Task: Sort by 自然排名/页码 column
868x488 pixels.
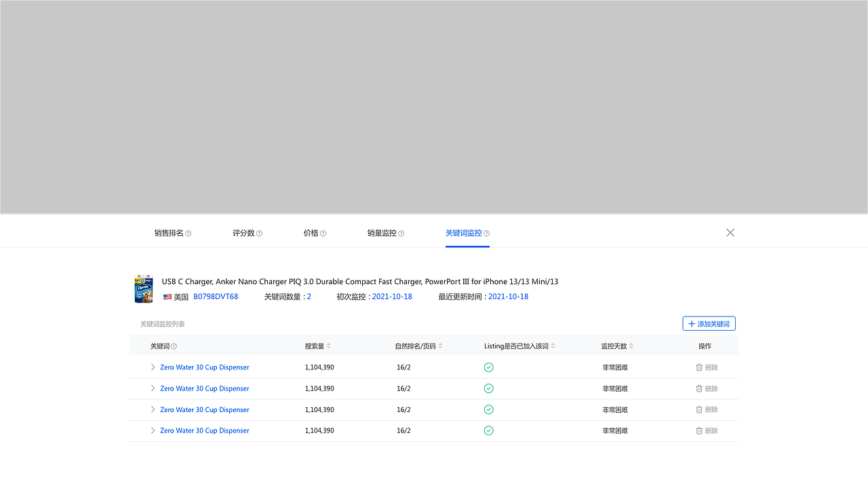Action: (440, 346)
